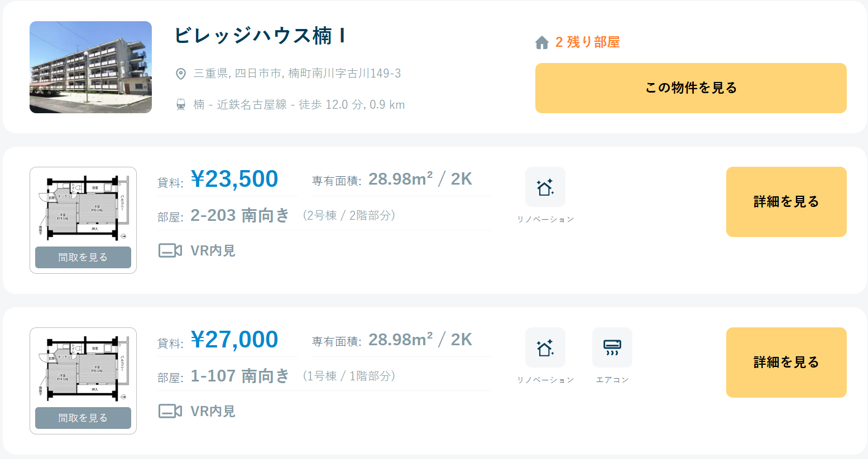
Task: Click the VR camera icon for room 2-203
Action: tap(170, 250)
